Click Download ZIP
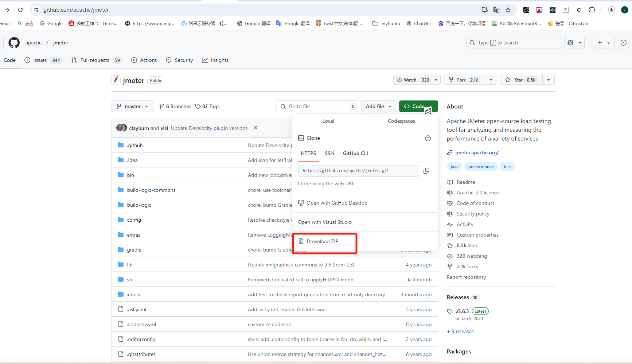The image size is (632, 364). 323,241
